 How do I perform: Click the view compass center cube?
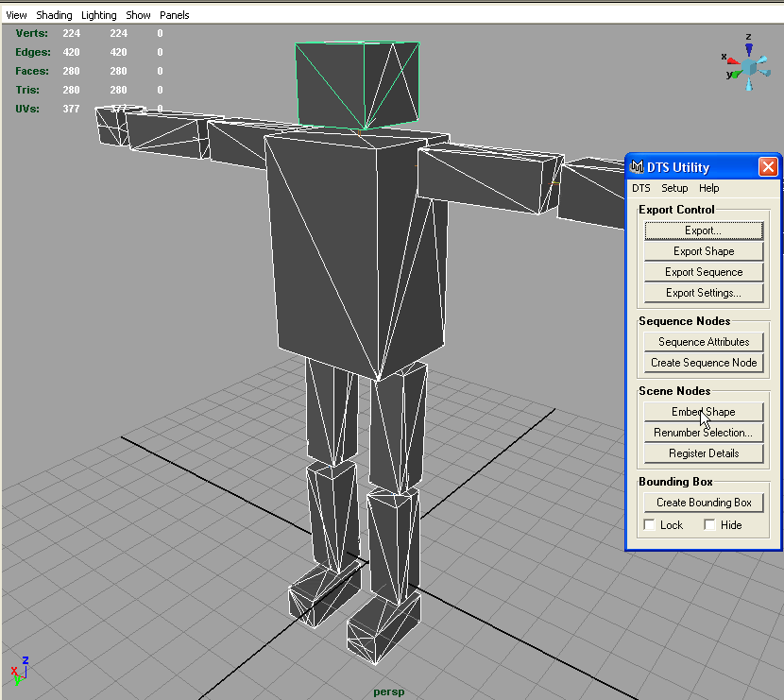(750, 67)
